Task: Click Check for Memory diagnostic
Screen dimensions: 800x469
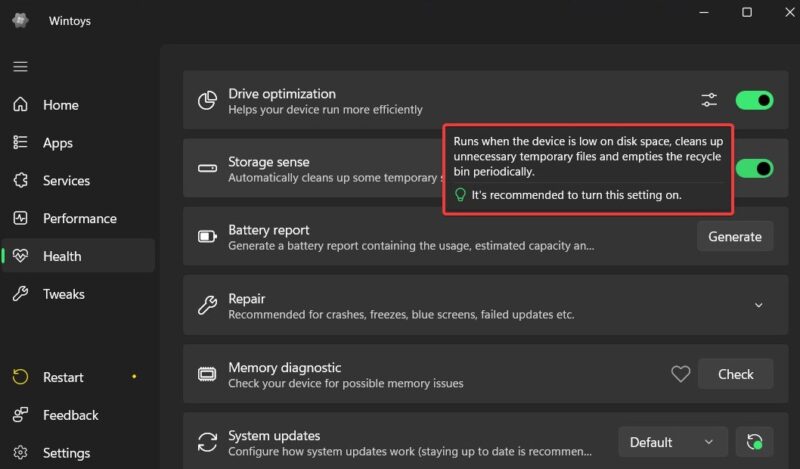Action: (x=735, y=374)
